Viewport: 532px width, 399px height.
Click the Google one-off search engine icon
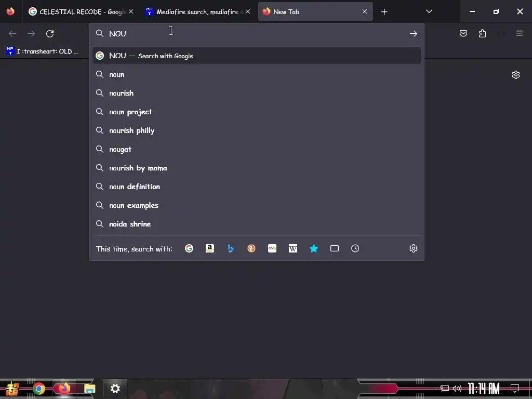tap(189, 248)
